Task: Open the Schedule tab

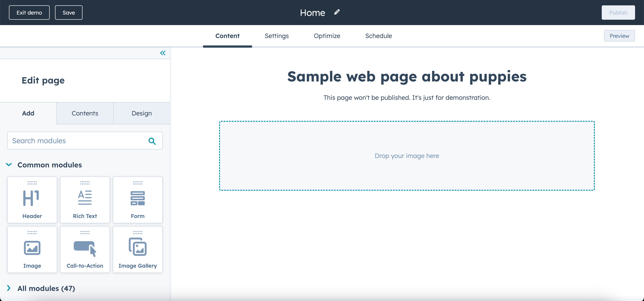Action: pos(379,36)
